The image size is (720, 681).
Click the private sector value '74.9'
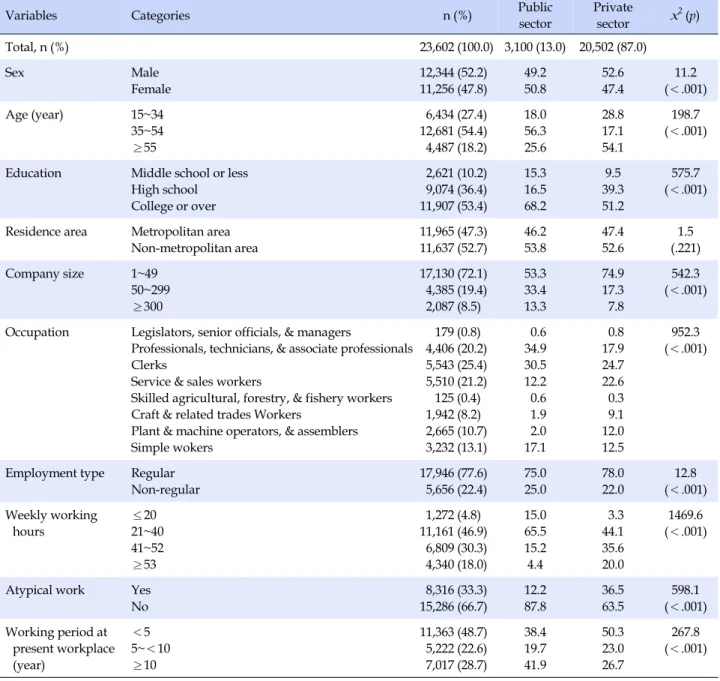(x=613, y=274)
